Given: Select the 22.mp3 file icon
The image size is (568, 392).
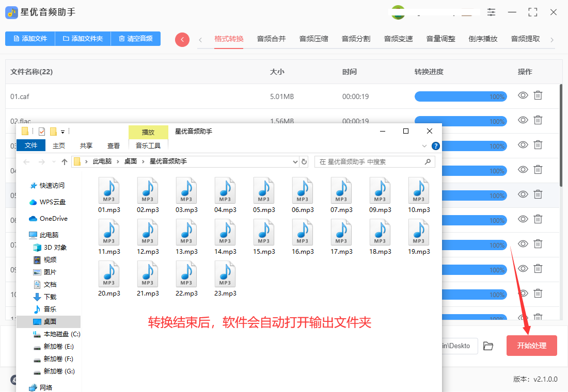Looking at the screenshot, I should (186, 274).
